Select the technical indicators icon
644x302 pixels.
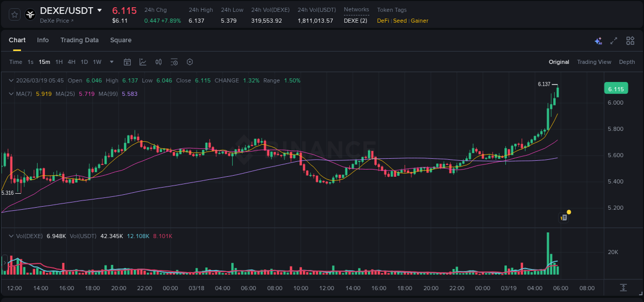pos(143,62)
